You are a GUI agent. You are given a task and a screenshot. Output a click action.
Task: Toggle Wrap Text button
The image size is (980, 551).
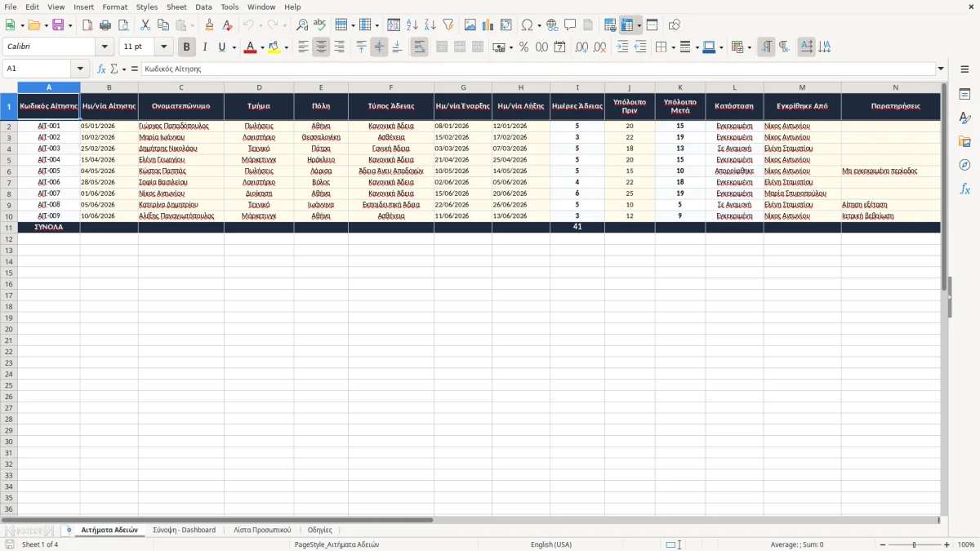pyautogui.click(x=420, y=47)
